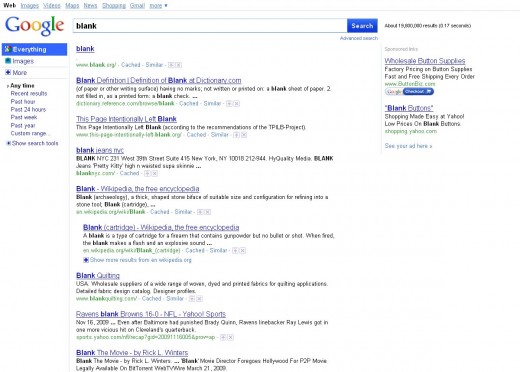Screen dimensions: 520x372
Task: Open Advanced search link
Action: [x=359, y=38]
